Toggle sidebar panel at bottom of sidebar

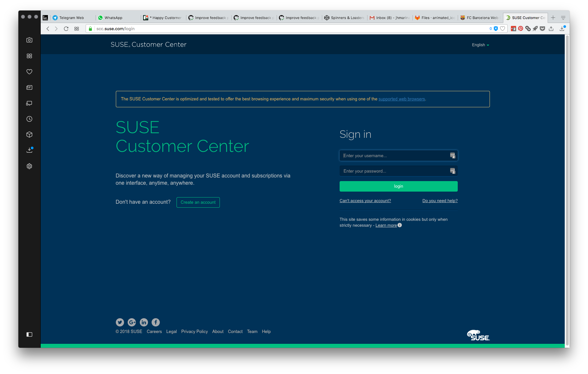29,334
